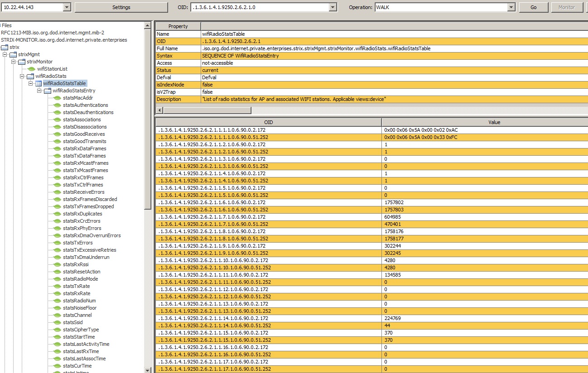Screen dimensions: 588x373
Task: Click the wifiRadioStatsTable table icon
Action: pos(39,83)
